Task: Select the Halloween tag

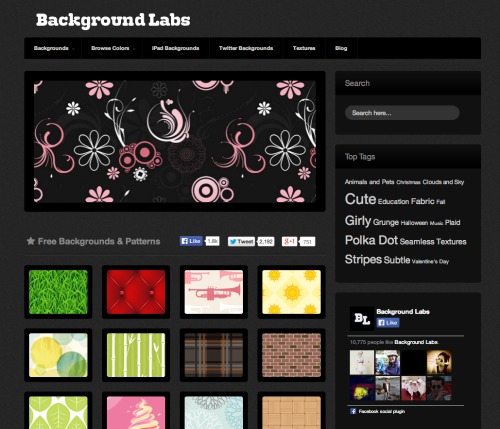Action: 414,223
